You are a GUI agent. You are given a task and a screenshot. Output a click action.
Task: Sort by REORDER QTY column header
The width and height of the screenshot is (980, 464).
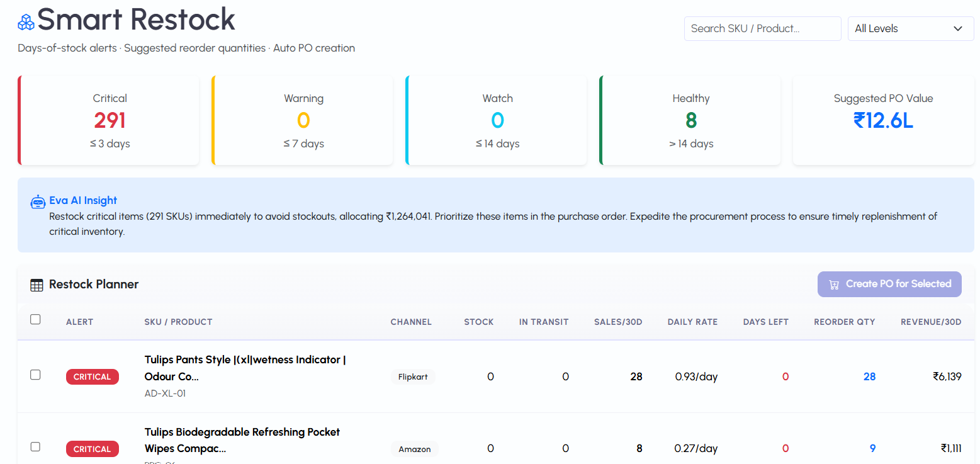845,322
